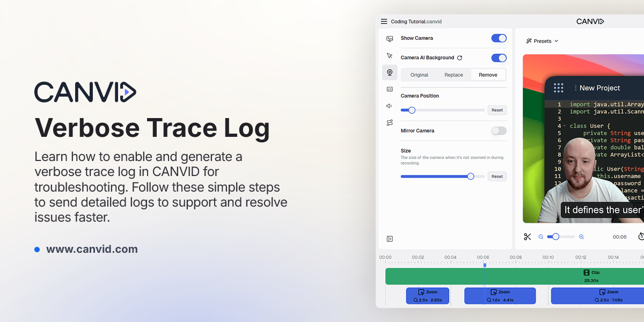The width and height of the screenshot is (644, 322).
Task: Adjust the Camera Position slider
Action: click(443, 110)
